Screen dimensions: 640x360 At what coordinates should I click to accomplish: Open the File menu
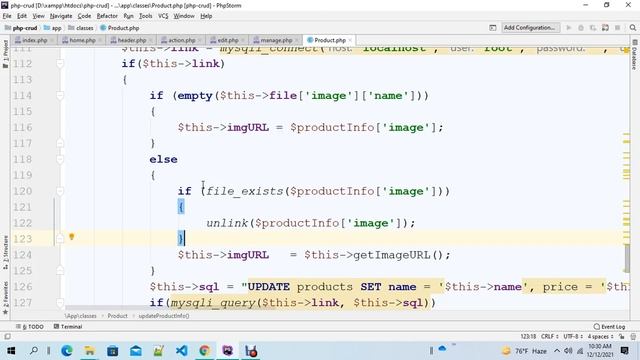pos(7,16)
